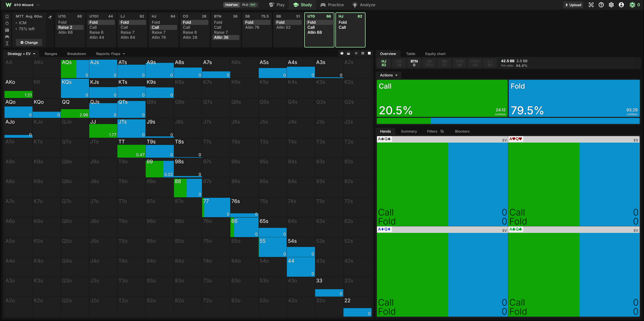Open the Actions dropdown menu
The image size is (644, 321).
point(388,75)
